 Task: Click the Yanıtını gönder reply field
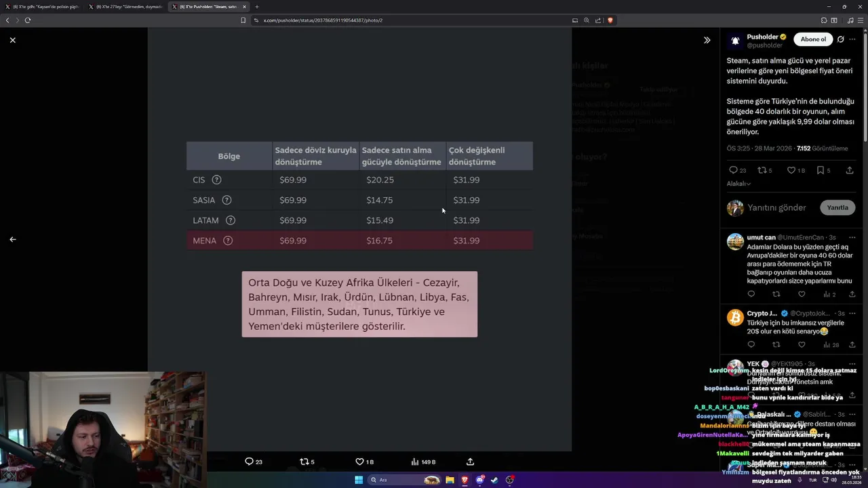[x=777, y=207]
